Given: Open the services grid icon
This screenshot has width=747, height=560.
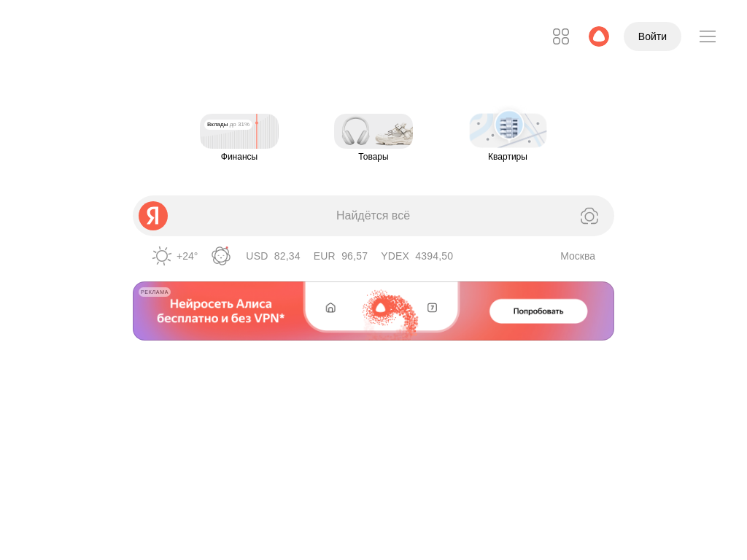Looking at the screenshot, I should (x=561, y=36).
